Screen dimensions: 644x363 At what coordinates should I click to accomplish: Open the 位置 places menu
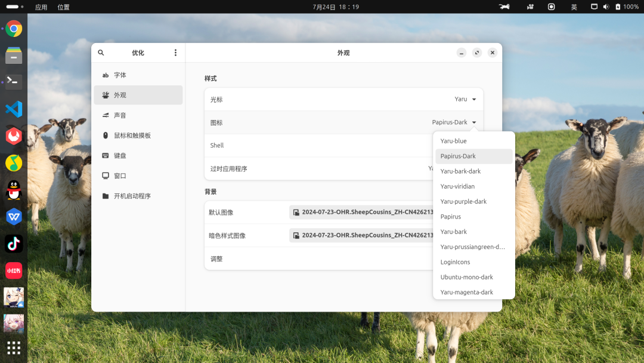(63, 7)
